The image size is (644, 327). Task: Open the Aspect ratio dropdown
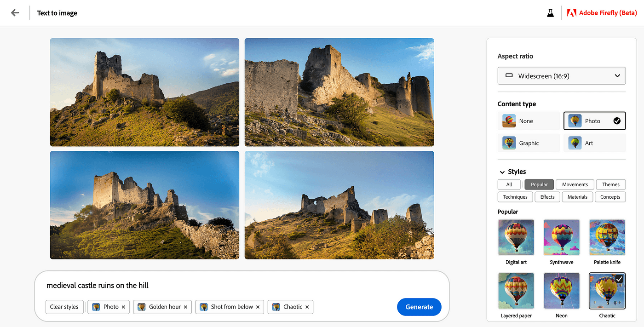(x=561, y=76)
